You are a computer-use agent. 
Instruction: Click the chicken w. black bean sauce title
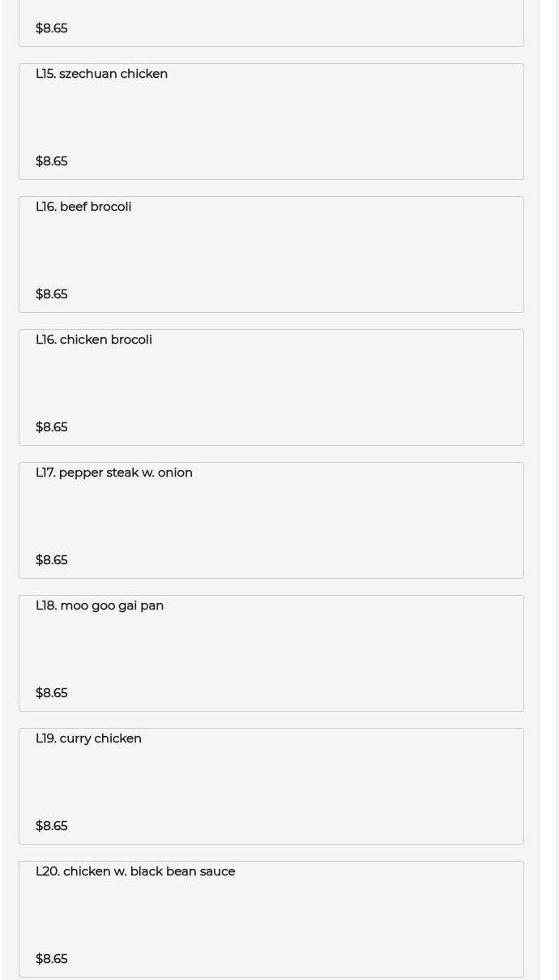[135, 871]
